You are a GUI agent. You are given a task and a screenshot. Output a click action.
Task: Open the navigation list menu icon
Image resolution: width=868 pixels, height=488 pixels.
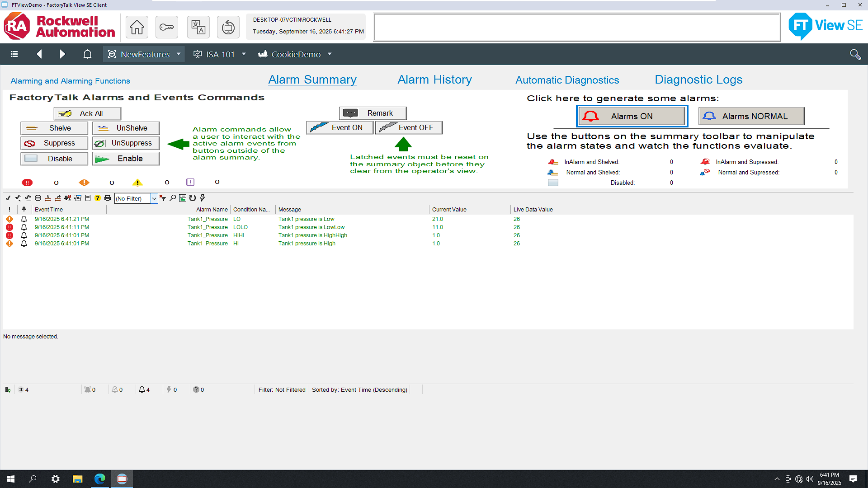click(x=14, y=54)
